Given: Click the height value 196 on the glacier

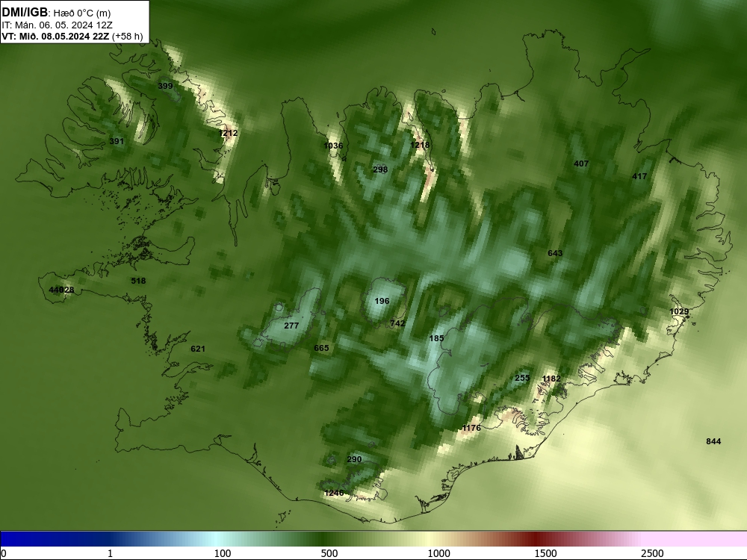Looking at the screenshot, I should (382, 301).
